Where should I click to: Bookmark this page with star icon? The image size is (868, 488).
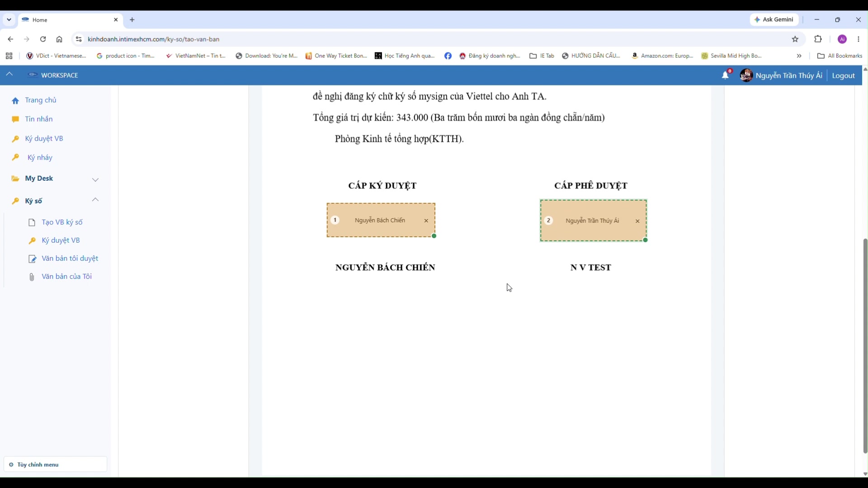(795, 39)
